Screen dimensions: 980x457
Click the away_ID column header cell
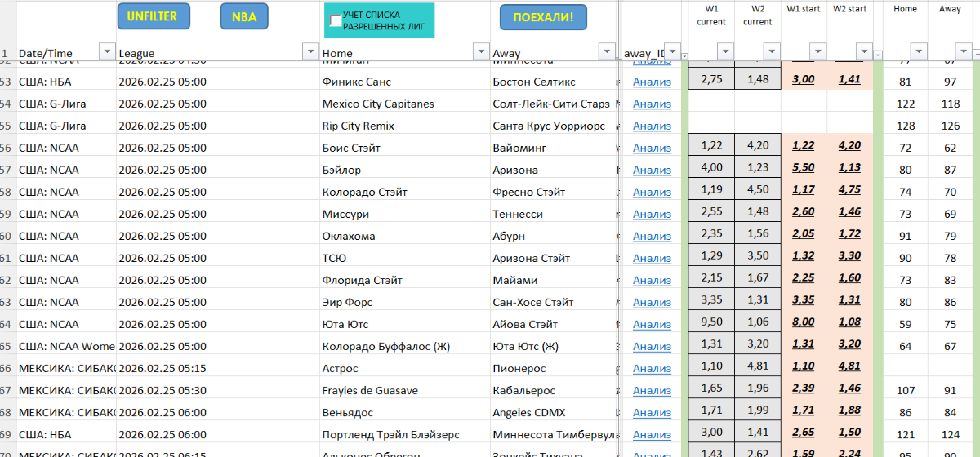tap(645, 53)
